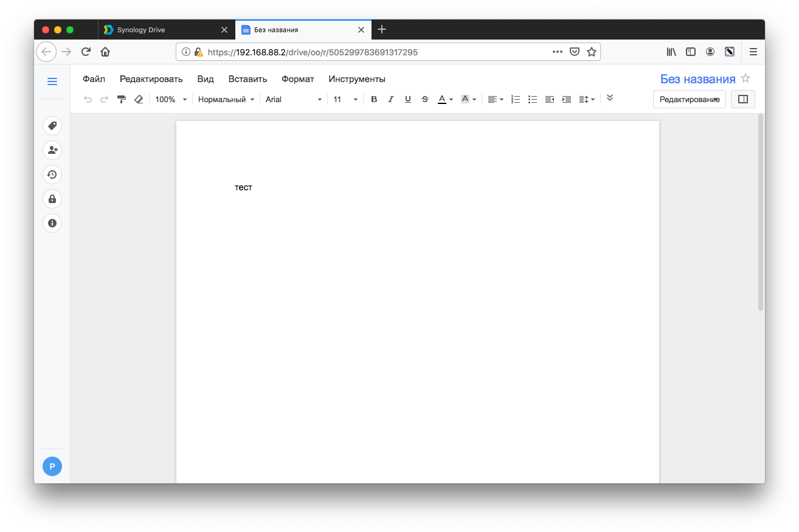Reload the page

[86, 52]
